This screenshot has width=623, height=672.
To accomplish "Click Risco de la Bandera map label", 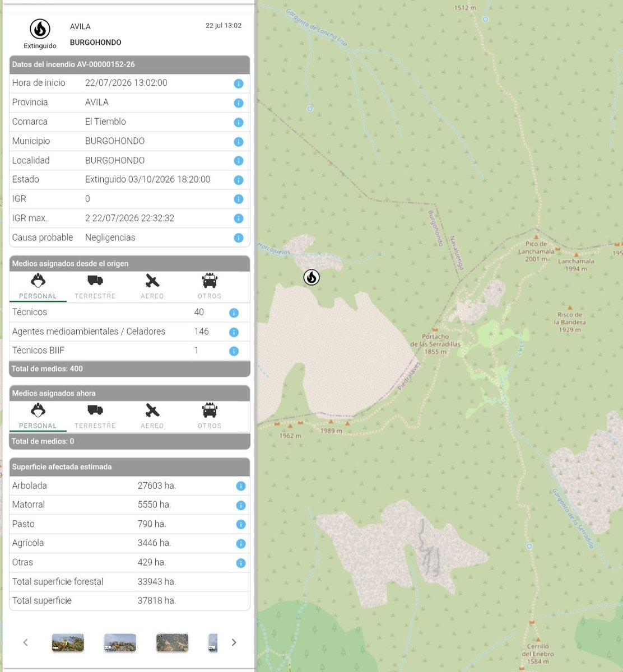I will pos(570,322).
